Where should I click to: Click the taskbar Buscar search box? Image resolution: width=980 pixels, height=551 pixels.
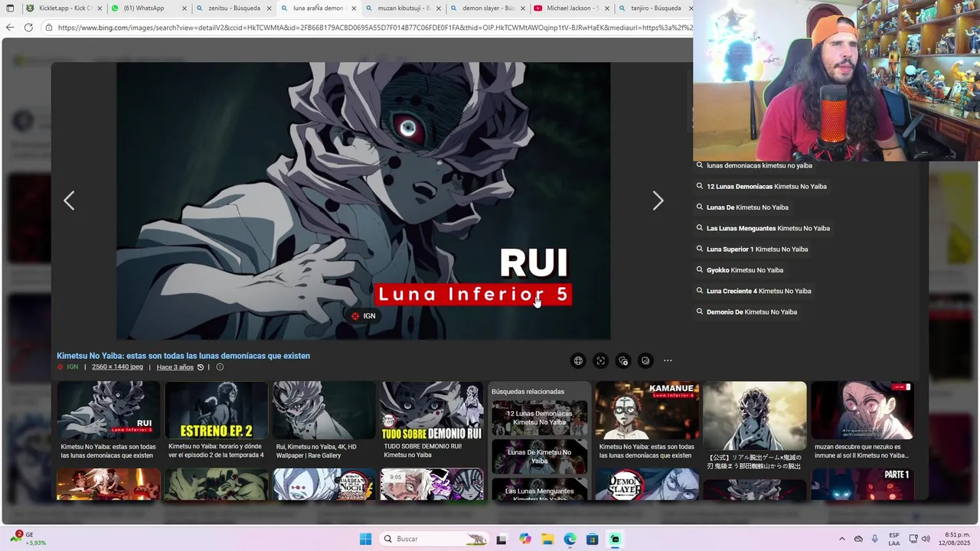coord(435,539)
